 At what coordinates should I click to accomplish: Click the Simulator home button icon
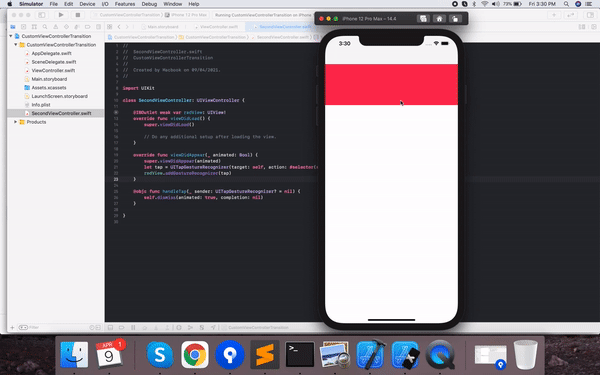tap(439, 19)
